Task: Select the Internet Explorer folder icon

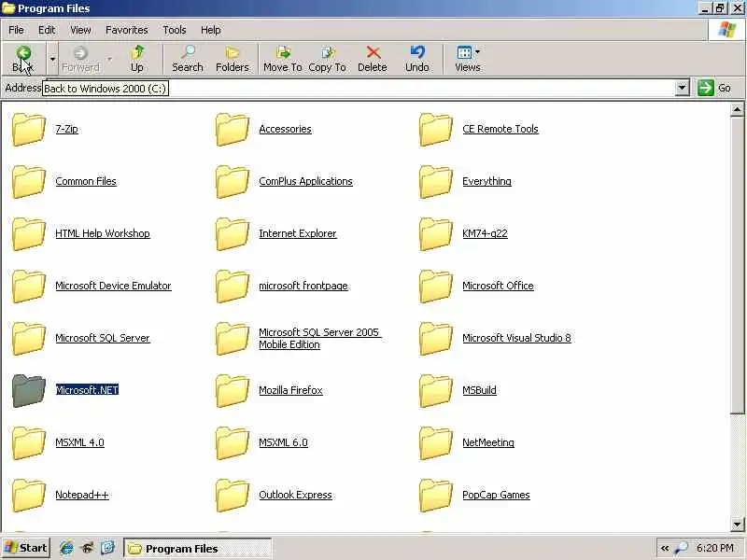Action: point(232,234)
